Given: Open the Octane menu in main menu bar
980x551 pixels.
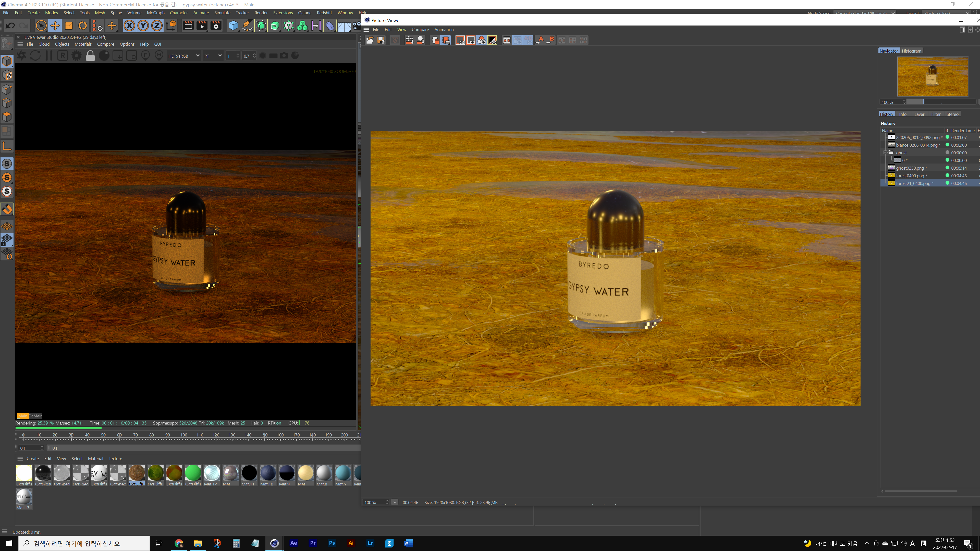Looking at the screenshot, I should tap(304, 12).
